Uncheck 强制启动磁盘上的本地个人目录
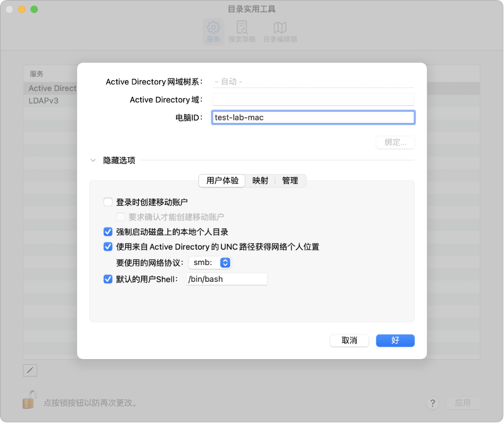 click(x=108, y=232)
